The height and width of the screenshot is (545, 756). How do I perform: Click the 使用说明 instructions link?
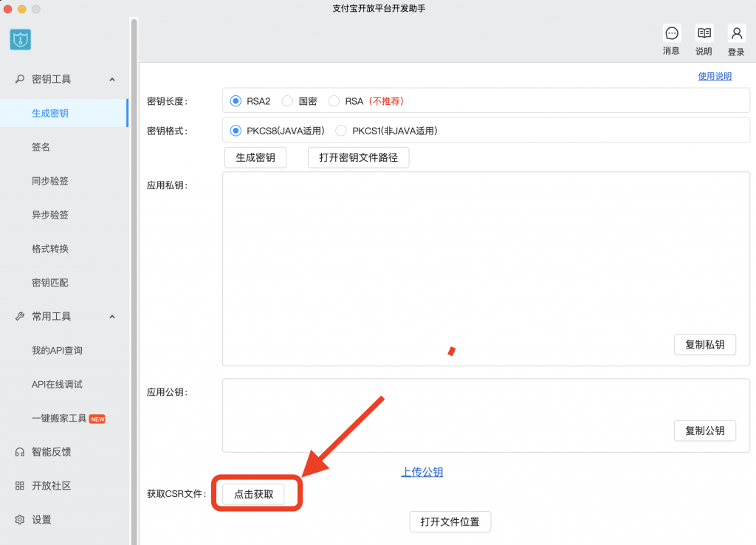point(715,75)
